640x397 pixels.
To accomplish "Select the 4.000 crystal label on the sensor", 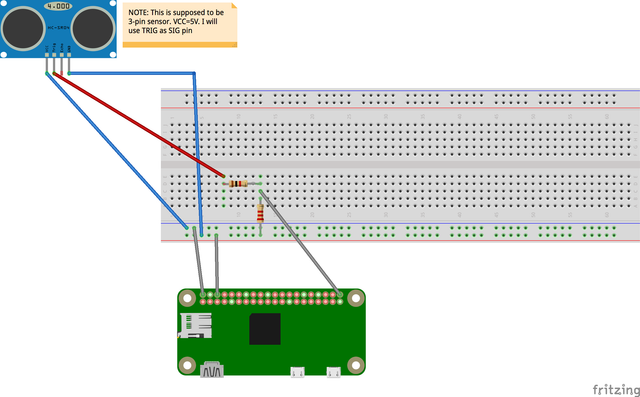I will [58, 7].
